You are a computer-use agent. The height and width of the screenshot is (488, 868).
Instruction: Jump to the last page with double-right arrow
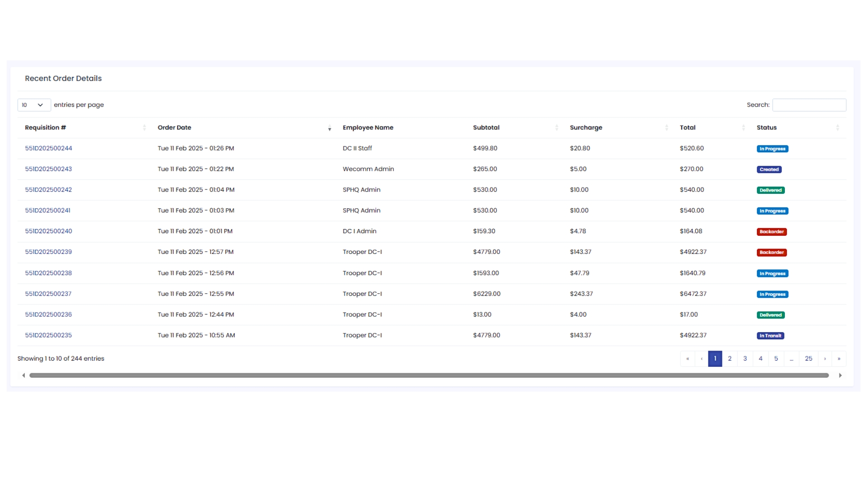(x=840, y=358)
